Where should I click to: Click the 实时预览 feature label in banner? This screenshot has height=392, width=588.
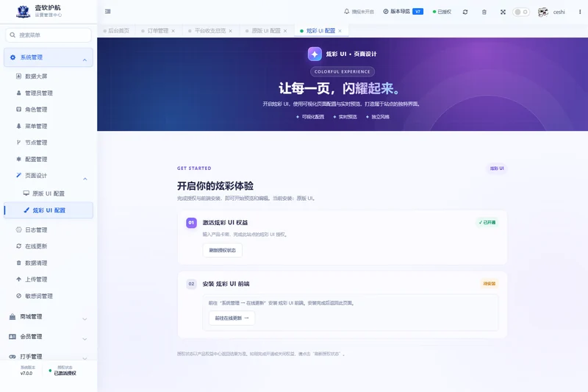coord(348,117)
